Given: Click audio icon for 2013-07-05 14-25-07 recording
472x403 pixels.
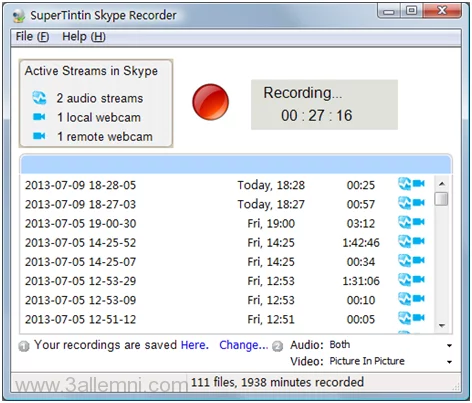Looking at the screenshot, I should pos(405,260).
